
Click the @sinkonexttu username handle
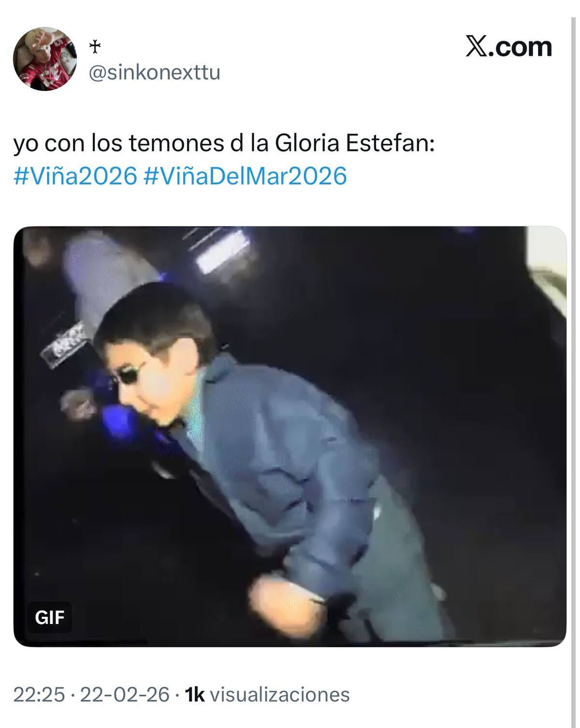(155, 73)
